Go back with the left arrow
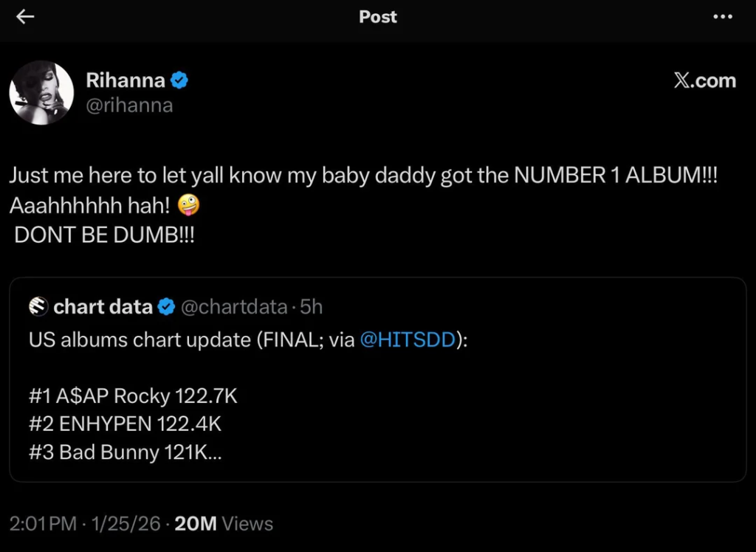The height and width of the screenshot is (552, 756). [25, 17]
